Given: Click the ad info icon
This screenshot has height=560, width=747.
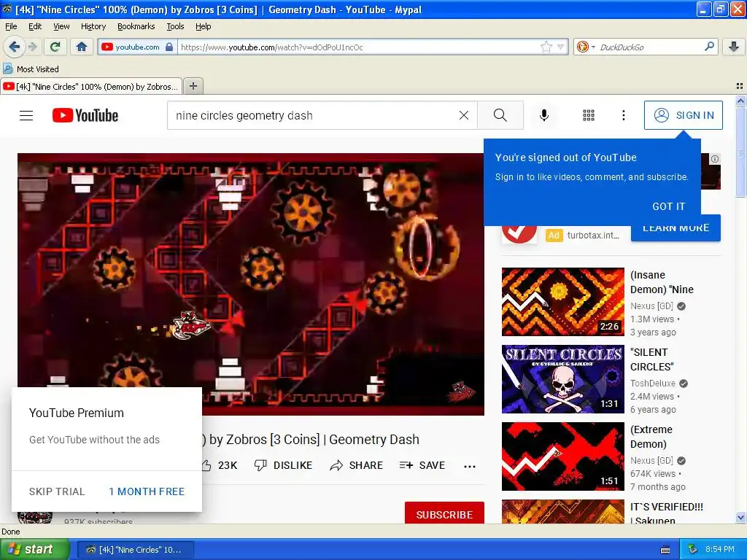Looking at the screenshot, I should [x=715, y=159].
